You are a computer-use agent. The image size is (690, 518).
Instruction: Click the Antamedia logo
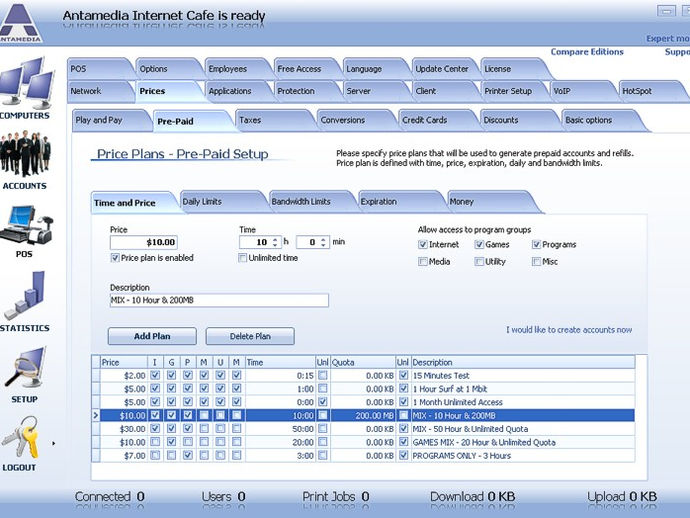[x=20, y=23]
